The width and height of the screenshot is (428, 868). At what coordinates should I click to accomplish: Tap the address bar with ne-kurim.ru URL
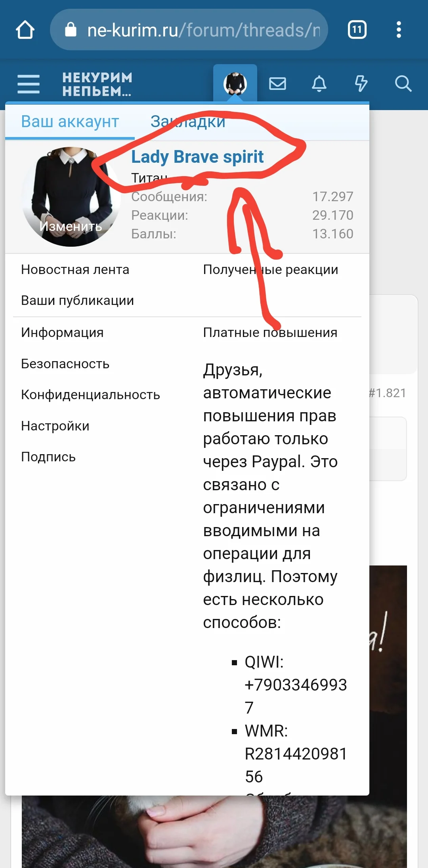click(189, 30)
